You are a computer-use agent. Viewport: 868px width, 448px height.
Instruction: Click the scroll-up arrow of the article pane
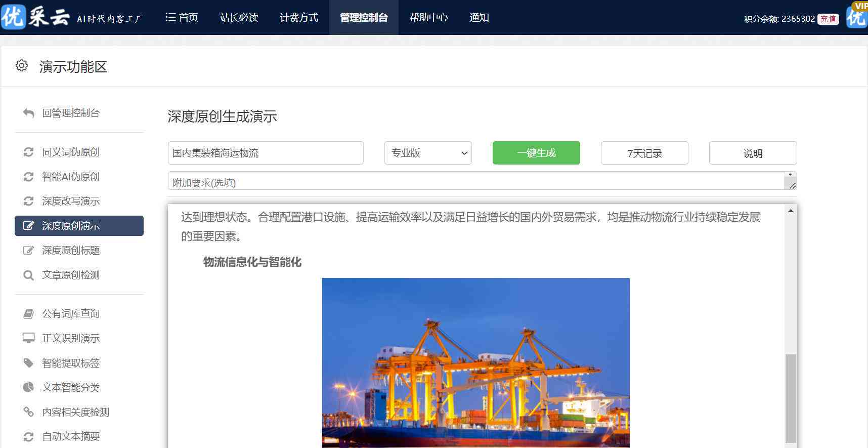[791, 211]
